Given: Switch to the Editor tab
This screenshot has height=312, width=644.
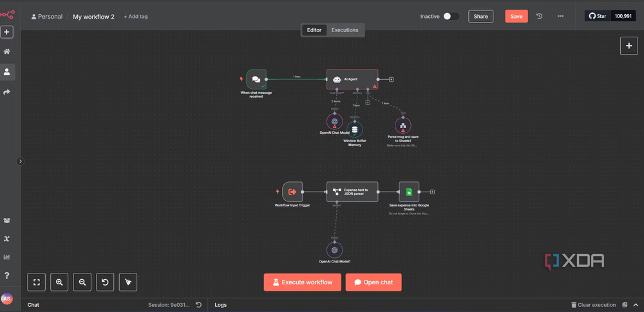Looking at the screenshot, I should click(x=314, y=30).
